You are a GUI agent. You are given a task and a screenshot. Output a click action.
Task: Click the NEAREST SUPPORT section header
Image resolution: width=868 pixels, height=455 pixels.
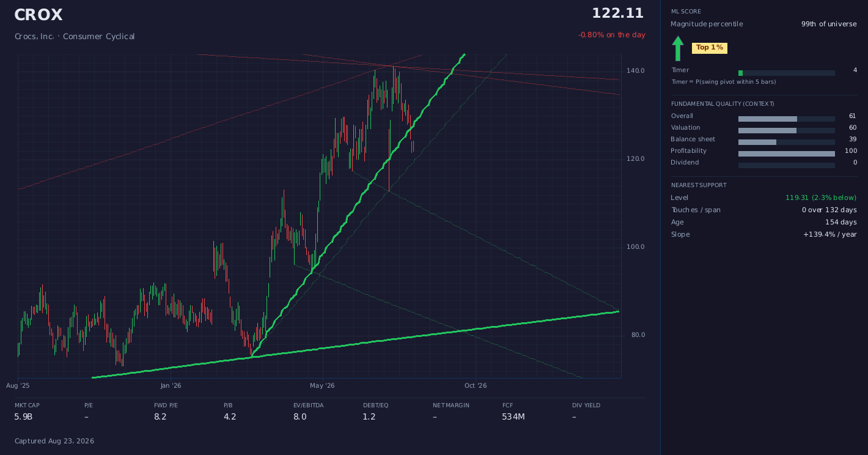click(699, 185)
